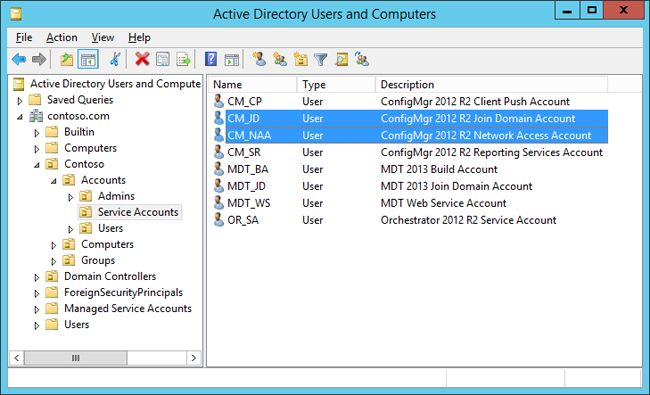The height and width of the screenshot is (395, 650).
Task: Select the Domain Controllers tree item
Action: [110, 276]
